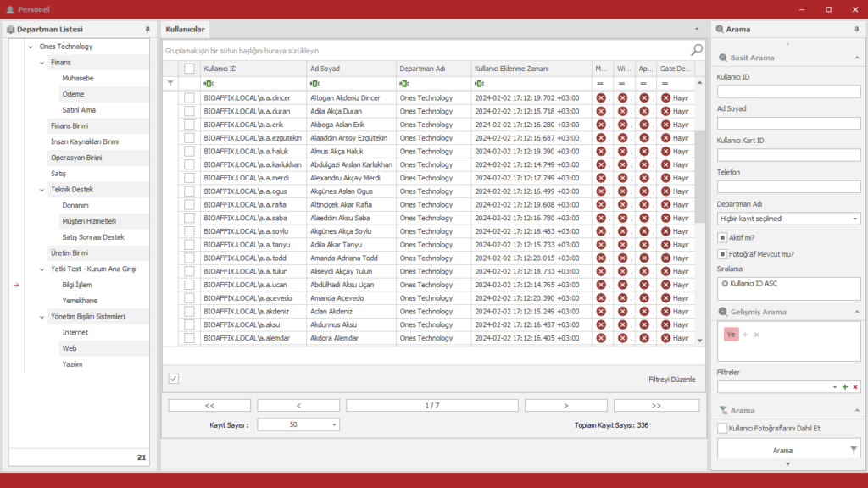868x488 pixels.
Task: Pin the Departman Listesi panel
Action: point(147,30)
